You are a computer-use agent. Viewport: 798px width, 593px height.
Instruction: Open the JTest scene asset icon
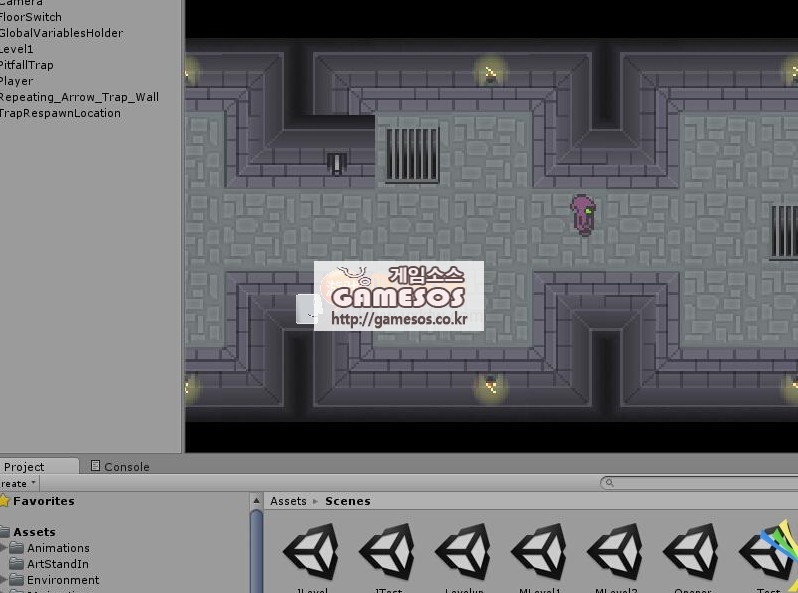(388, 551)
